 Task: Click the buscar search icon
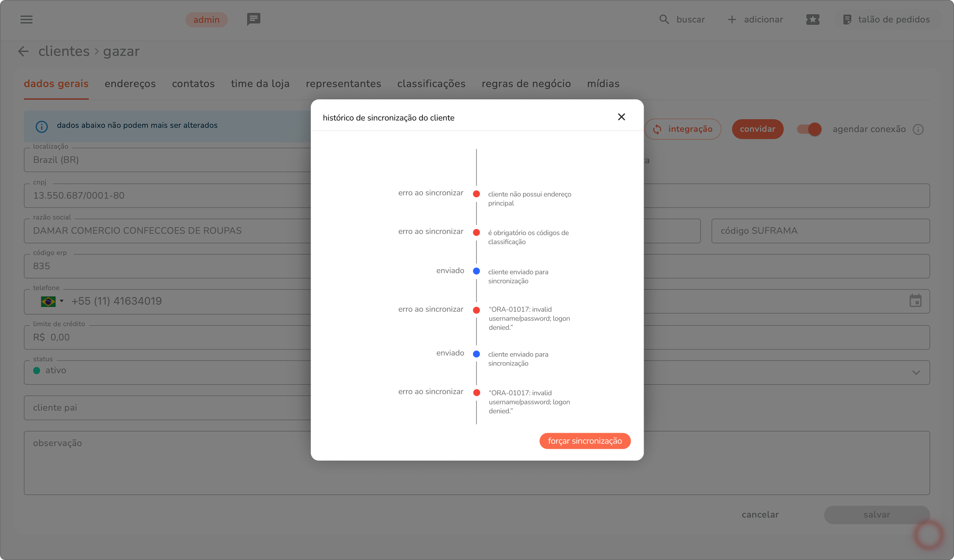tap(664, 19)
